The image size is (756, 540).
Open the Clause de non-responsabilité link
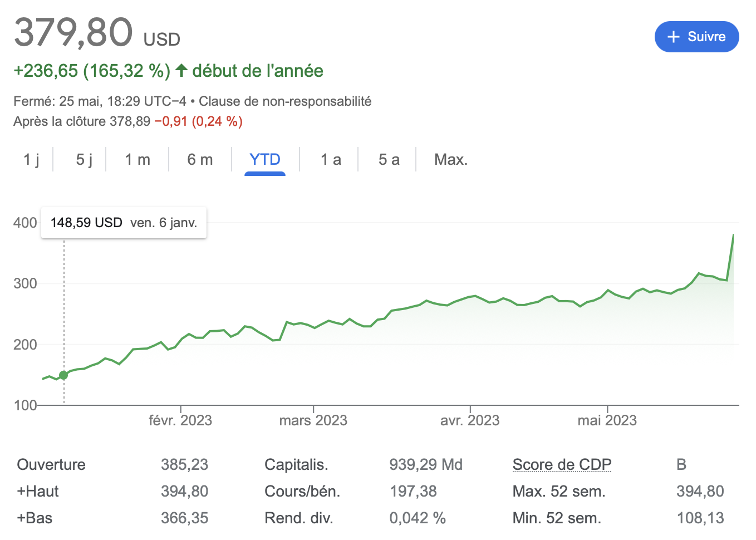pyautogui.click(x=285, y=101)
